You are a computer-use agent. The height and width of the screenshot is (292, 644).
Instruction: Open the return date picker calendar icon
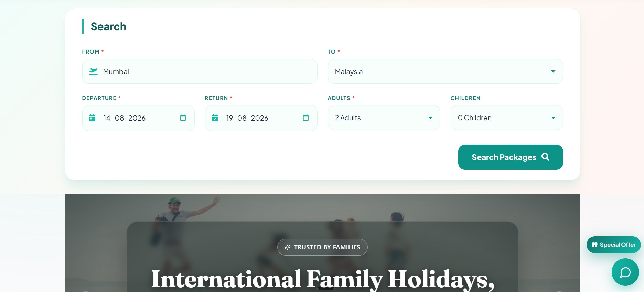pos(306,118)
